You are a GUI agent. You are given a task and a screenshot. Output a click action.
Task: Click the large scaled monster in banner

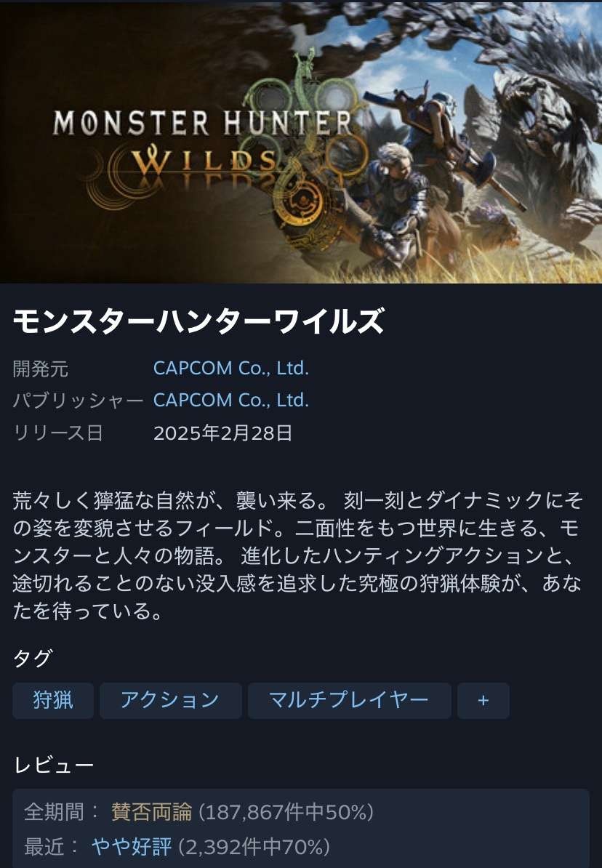(x=540, y=138)
